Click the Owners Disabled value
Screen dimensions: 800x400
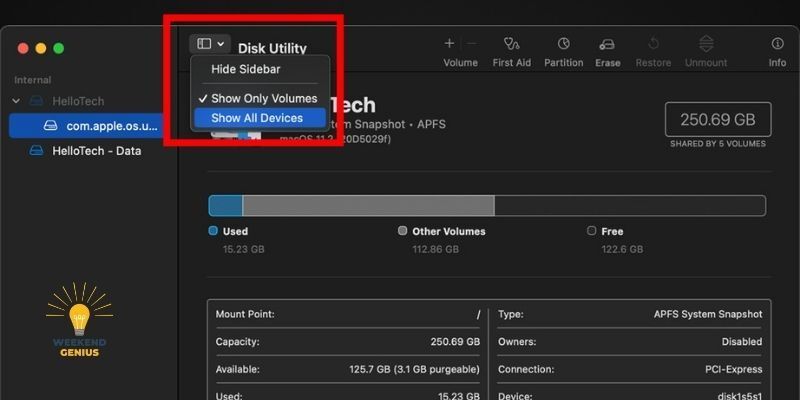[x=742, y=342]
